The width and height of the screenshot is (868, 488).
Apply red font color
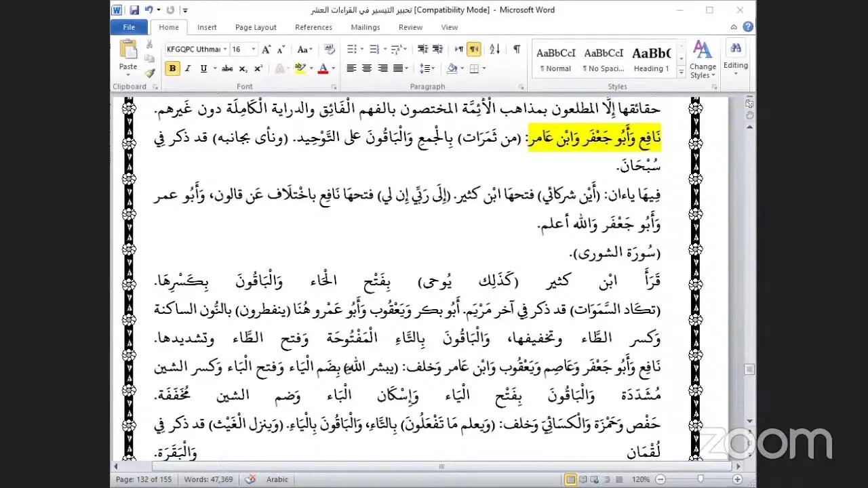coord(322,68)
